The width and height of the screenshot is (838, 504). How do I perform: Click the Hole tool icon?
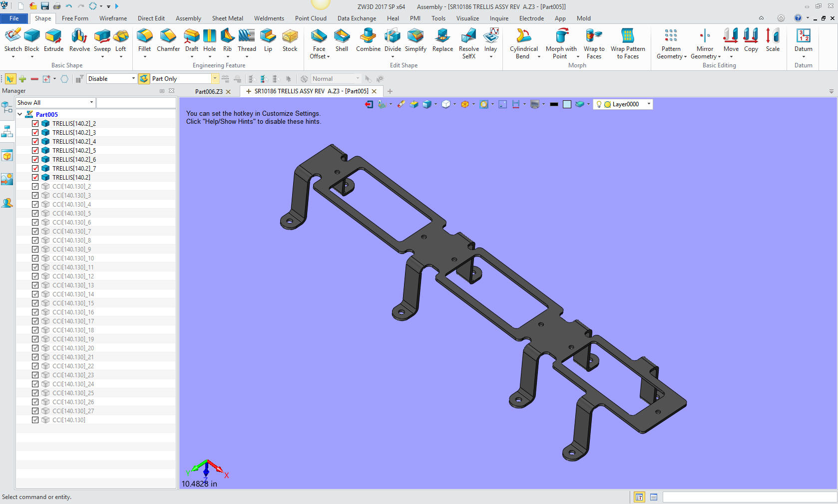(x=209, y=36)
